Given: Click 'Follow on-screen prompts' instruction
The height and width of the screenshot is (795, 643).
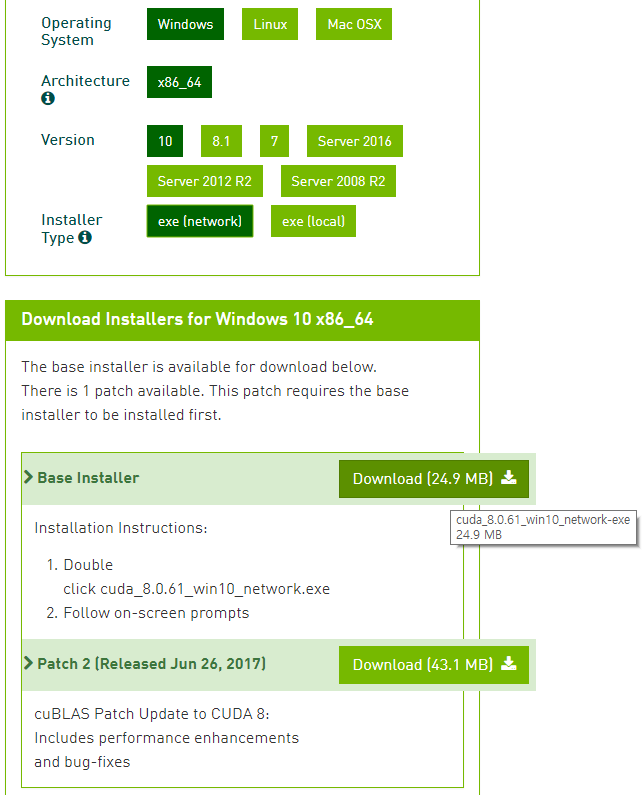Looking at the screenshot, I should [156, 613].
